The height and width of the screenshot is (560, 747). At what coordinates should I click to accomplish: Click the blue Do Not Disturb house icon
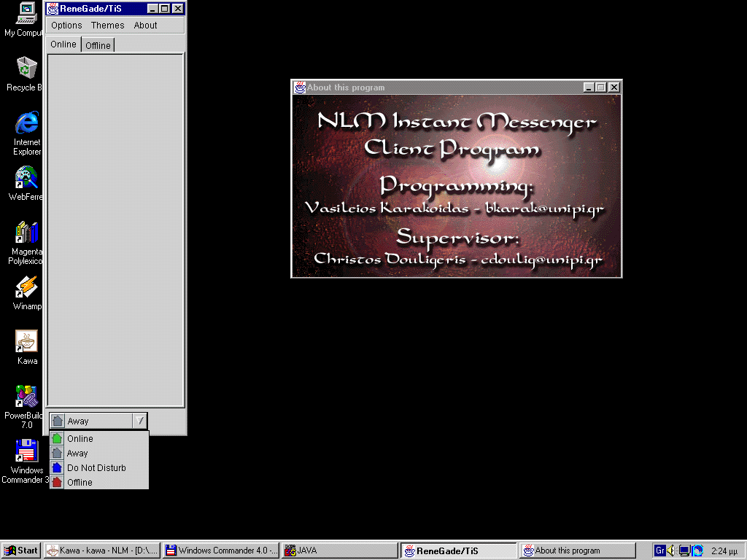pos(57,467)
